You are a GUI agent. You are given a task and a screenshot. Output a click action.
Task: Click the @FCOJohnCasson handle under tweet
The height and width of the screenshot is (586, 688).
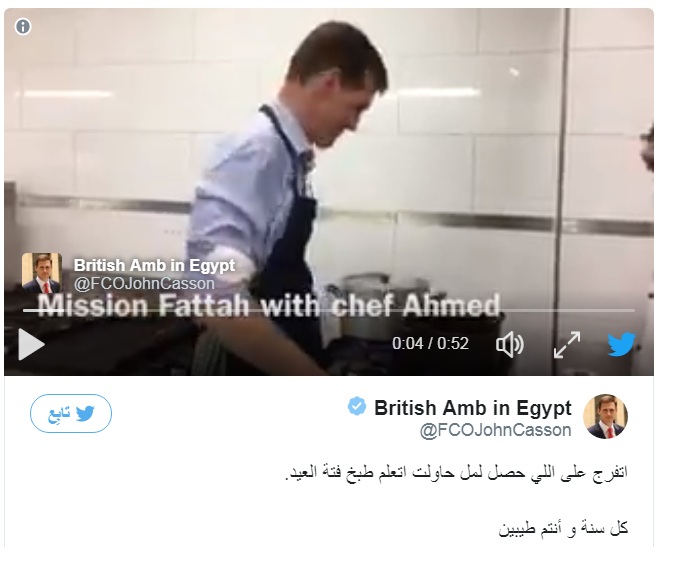point(495,430)
